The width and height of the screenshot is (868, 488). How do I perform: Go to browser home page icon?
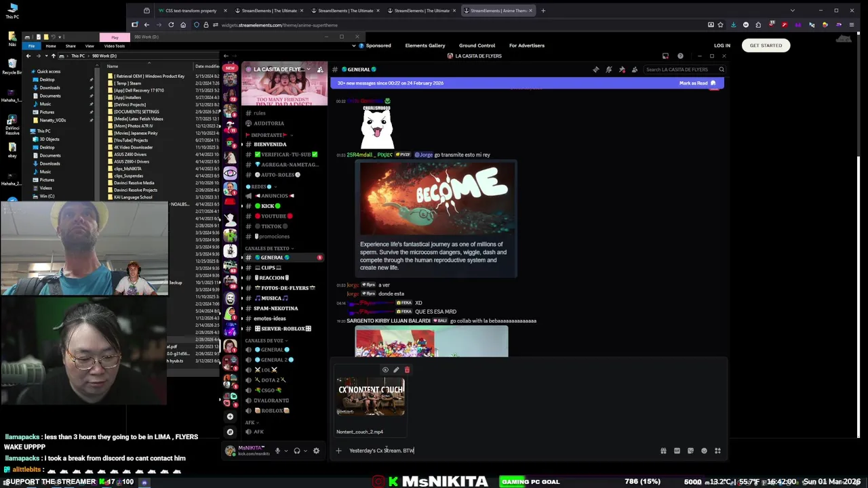[183, 25]
